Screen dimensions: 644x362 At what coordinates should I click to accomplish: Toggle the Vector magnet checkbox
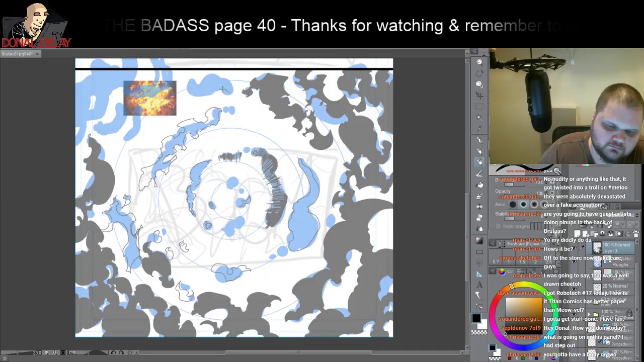point(498,226)
